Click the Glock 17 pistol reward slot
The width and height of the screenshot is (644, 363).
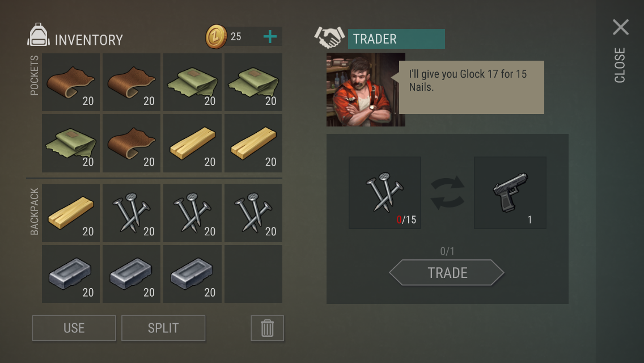click(x=510, y=192)
